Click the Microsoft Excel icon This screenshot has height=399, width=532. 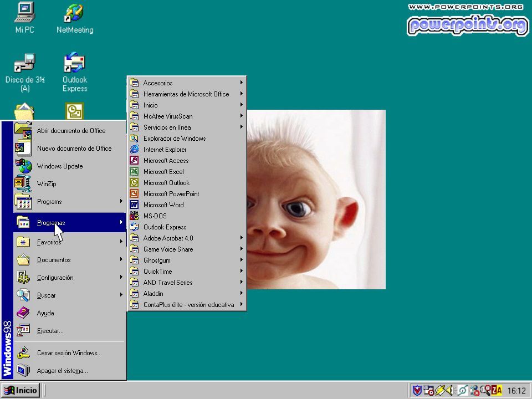134,171
